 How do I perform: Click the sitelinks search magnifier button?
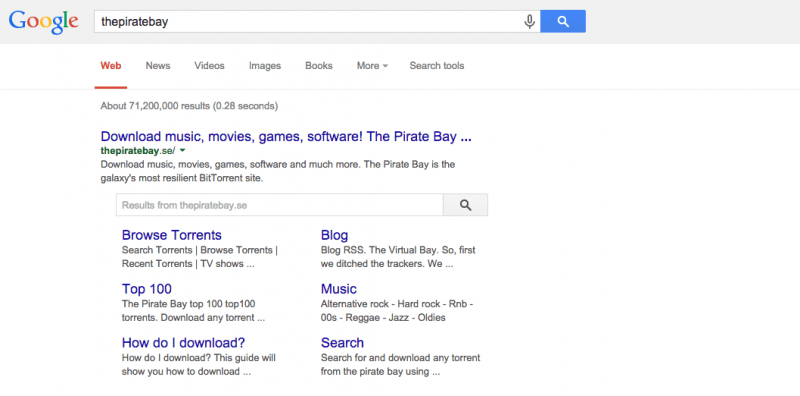tap(465, 205)
